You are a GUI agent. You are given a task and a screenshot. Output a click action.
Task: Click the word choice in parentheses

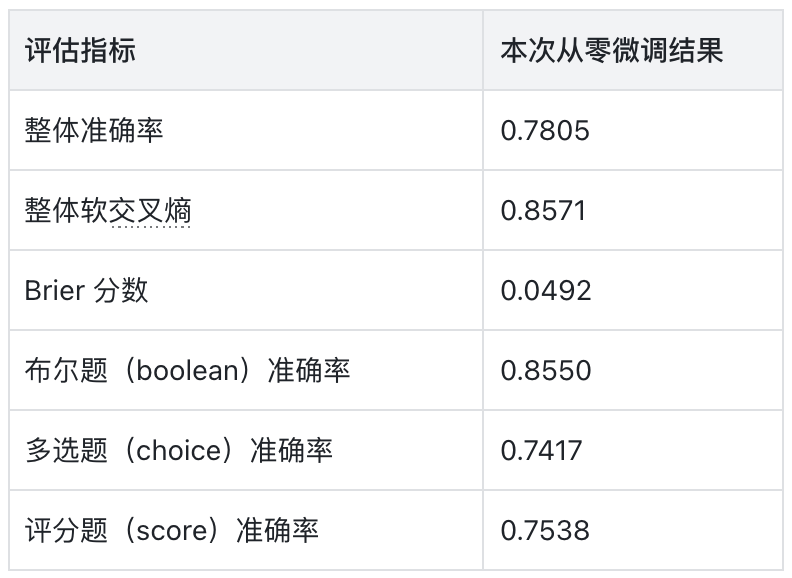179,450
